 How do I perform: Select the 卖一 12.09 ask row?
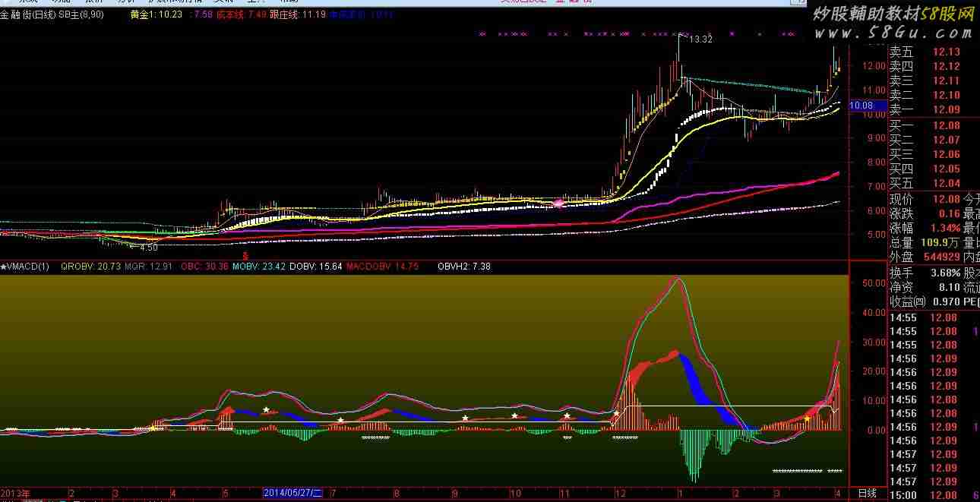coord(926,109)
